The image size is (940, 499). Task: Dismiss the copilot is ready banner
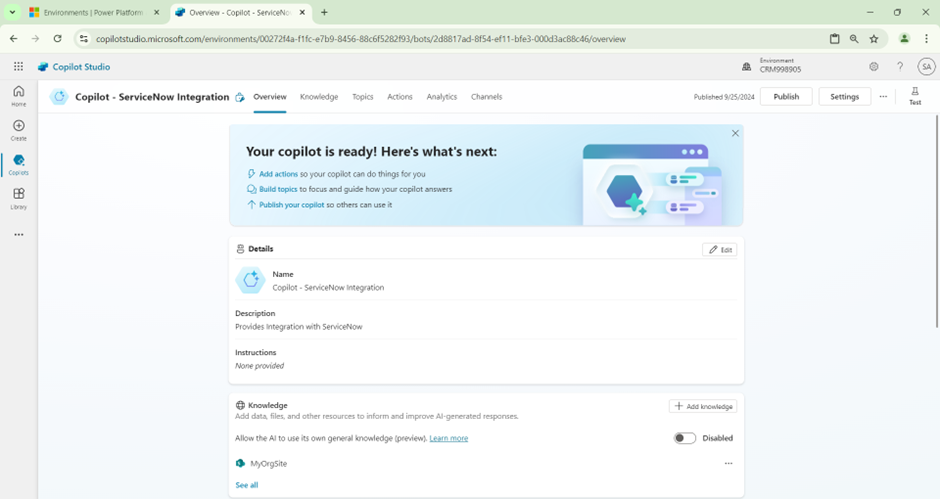(735, 133)
